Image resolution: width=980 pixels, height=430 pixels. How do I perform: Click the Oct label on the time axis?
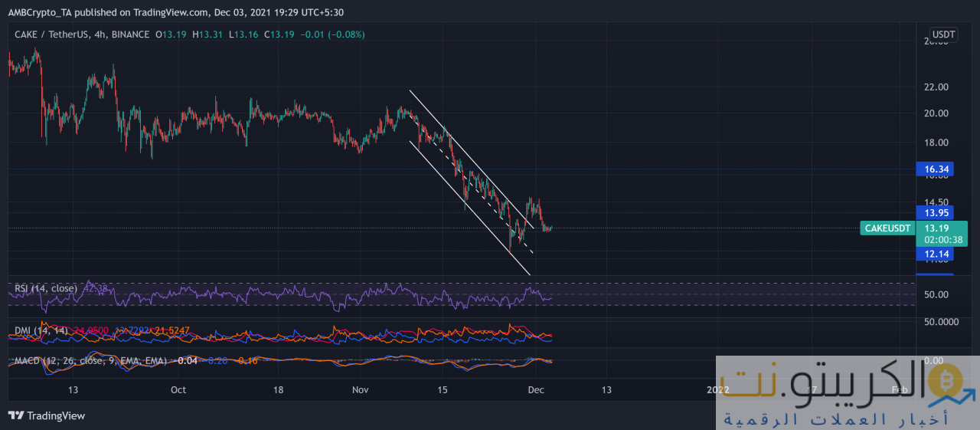tap(178, 390)
